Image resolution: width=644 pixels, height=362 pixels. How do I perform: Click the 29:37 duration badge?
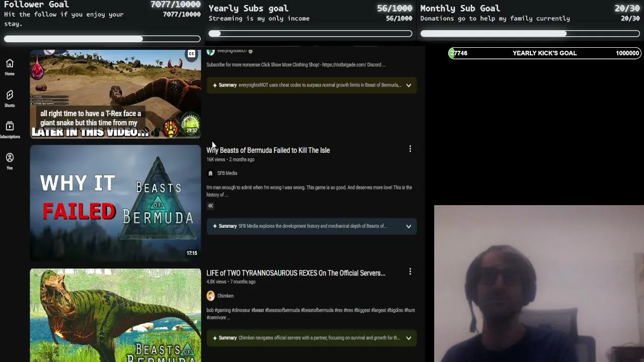tap(192, 130)
